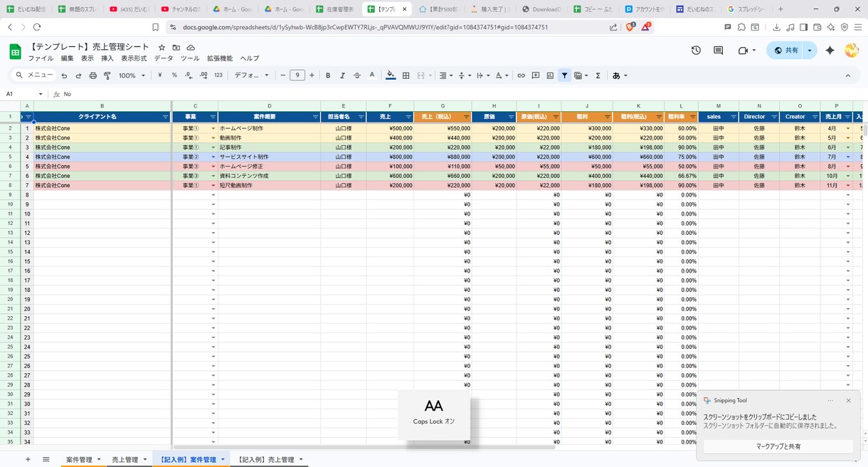Image resolution: width=868 pixels, height=467 pixels.
Task: Click the Google Sheets home logo
Action: click(x=15, y=51)
